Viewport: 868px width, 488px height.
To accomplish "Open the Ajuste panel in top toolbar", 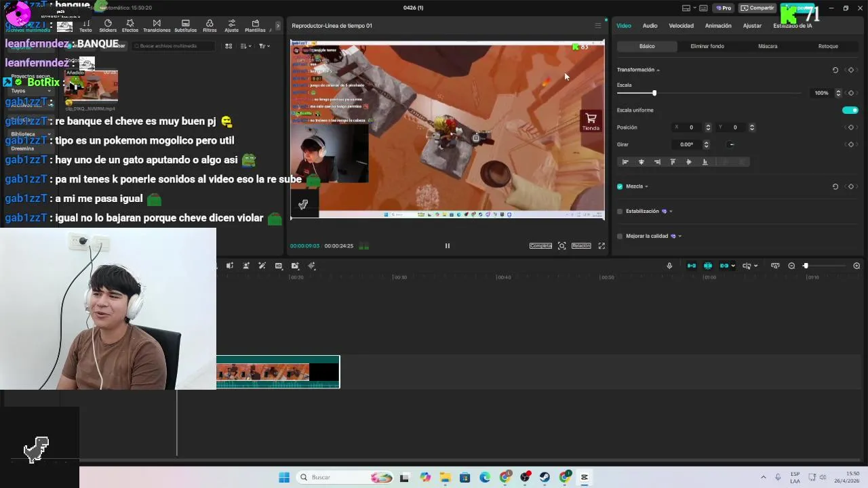I will click(x=232, y=26).
